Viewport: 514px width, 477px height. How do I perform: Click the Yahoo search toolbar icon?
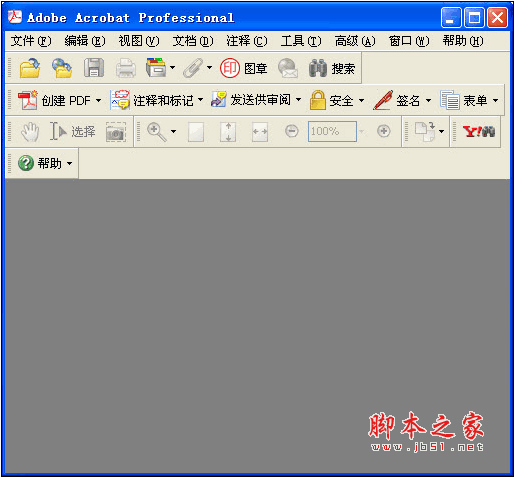pos(479,131)
